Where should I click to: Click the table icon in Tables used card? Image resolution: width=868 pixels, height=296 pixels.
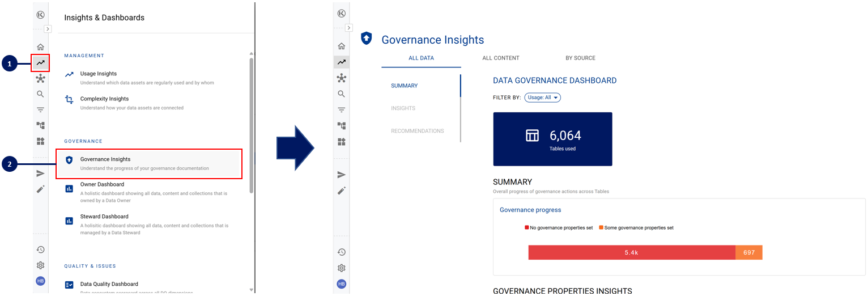tap(532, 136)
